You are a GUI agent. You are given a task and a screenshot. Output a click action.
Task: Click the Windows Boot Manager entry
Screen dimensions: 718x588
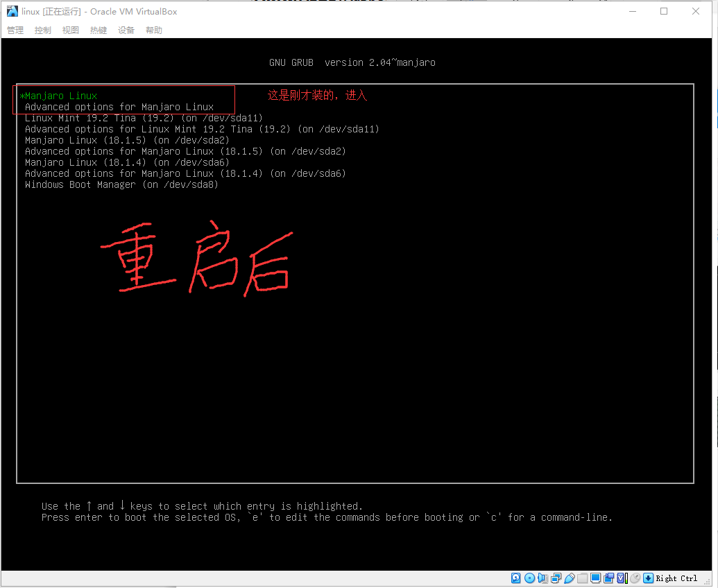click(121, 184)
